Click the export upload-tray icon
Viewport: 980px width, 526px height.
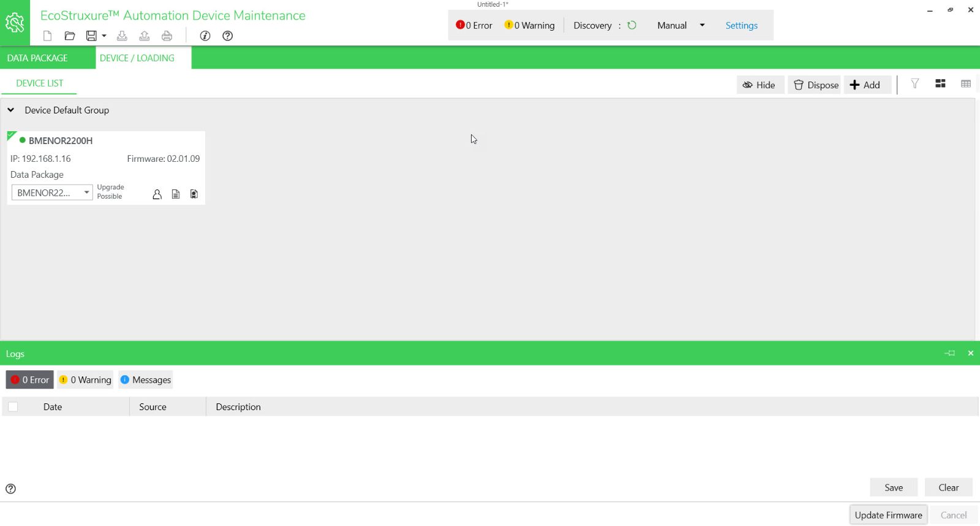(145, 36)
